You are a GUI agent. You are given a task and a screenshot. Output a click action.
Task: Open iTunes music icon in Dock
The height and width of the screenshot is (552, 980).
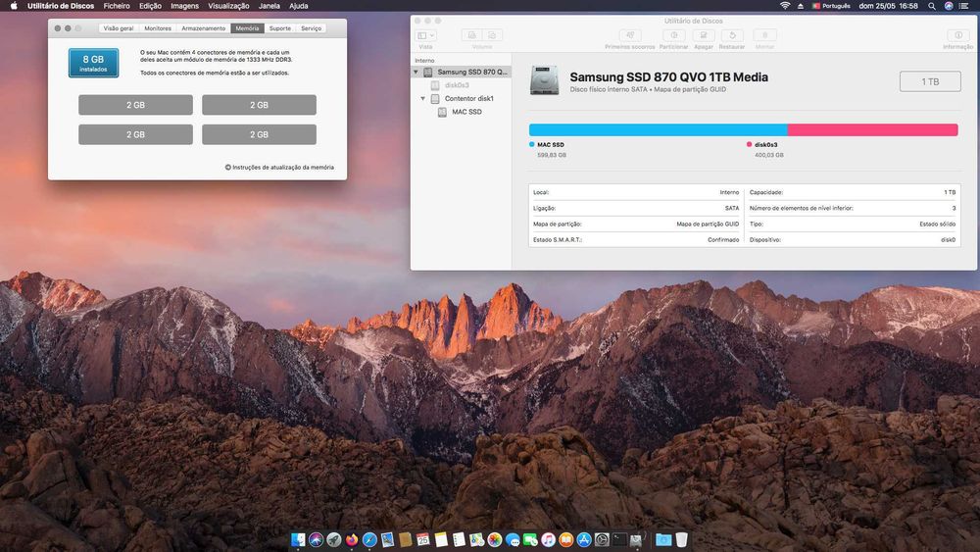548,539
